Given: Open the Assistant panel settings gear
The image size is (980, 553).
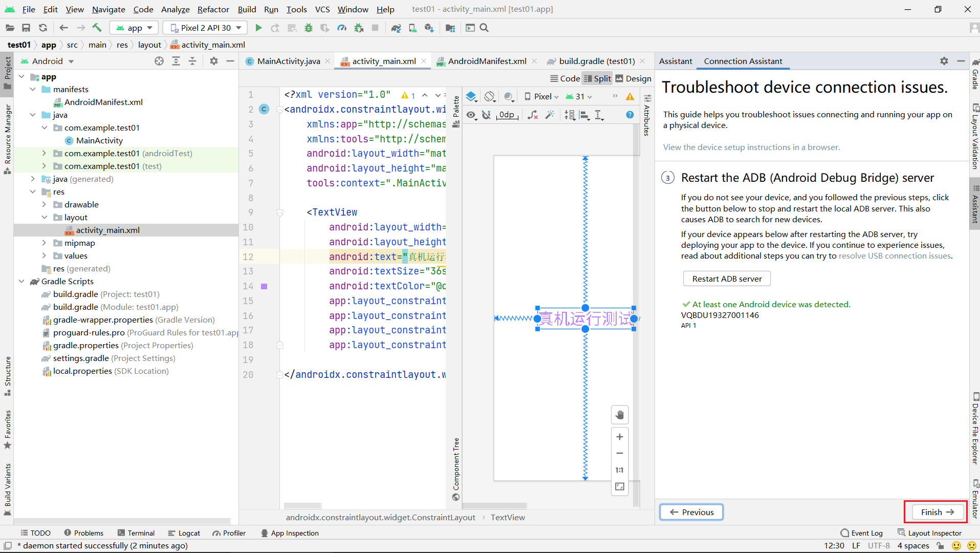Looking at the screenshot, I should point(944,61).
